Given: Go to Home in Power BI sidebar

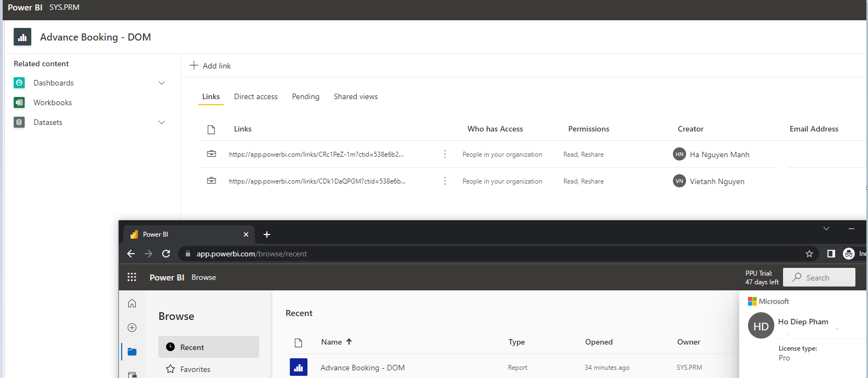Looking at the screenshot, I should coord(132,303).
